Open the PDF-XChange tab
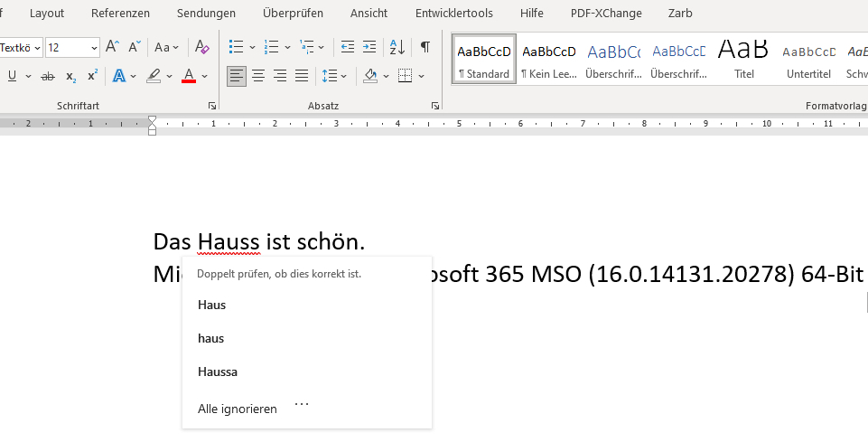This screenshot has width=868, height=442. (606, 14)
